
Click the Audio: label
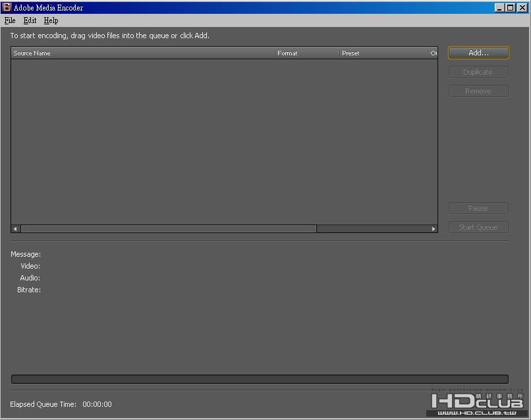point(30,278)
